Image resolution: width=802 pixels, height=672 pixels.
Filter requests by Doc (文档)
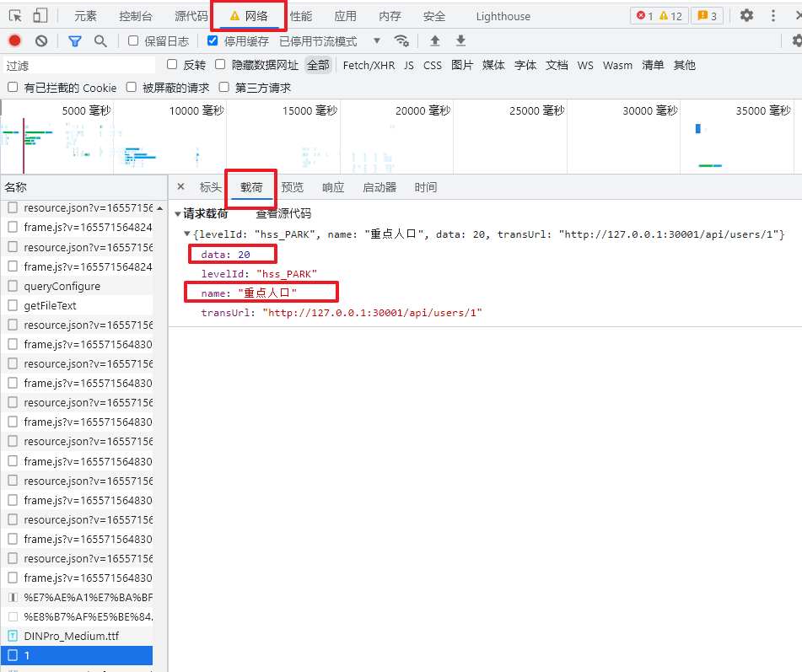(557, 65)
